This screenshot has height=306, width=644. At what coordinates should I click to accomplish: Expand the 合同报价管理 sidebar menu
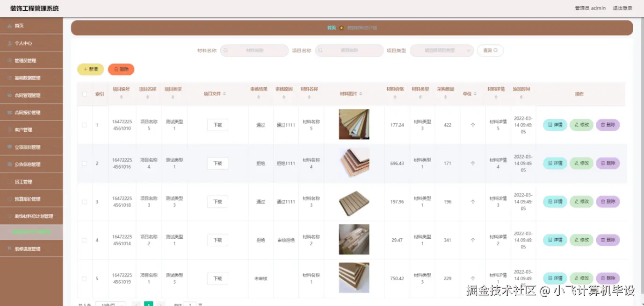click(x=31, y=112)
